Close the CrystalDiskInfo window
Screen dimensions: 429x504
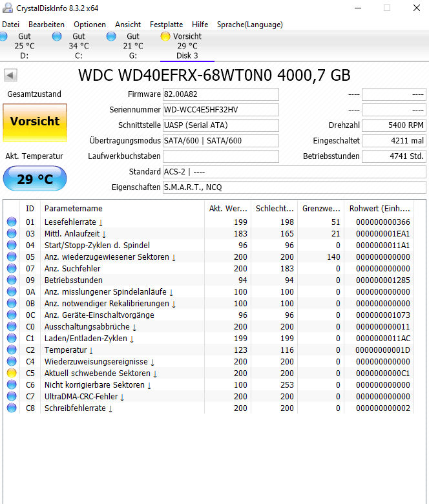417,8
